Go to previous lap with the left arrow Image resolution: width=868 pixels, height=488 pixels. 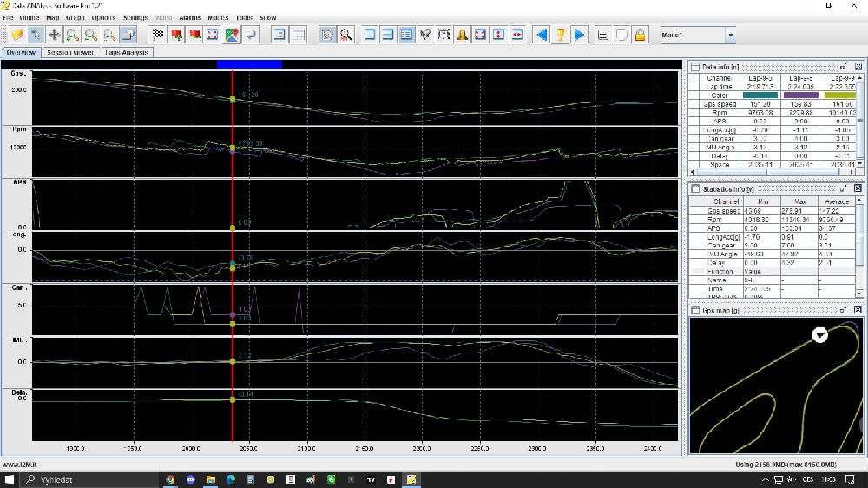[541, 35]
